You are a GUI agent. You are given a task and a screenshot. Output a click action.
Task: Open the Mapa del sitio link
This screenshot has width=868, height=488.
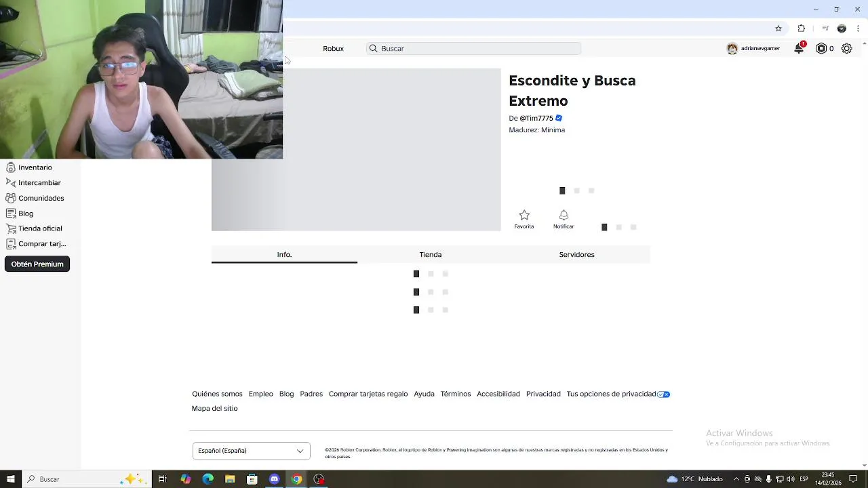[214, 409]
